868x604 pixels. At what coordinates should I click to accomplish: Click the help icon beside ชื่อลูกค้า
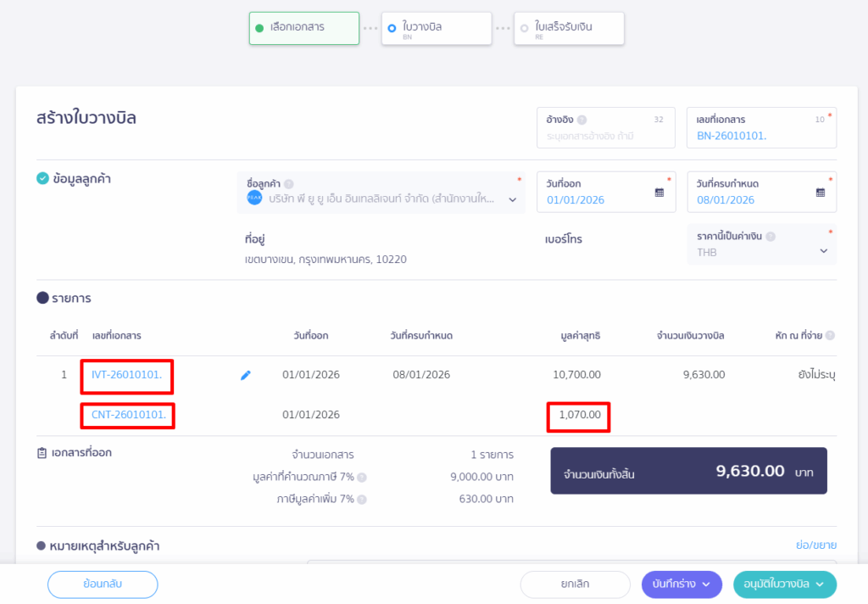click(289, 184)
